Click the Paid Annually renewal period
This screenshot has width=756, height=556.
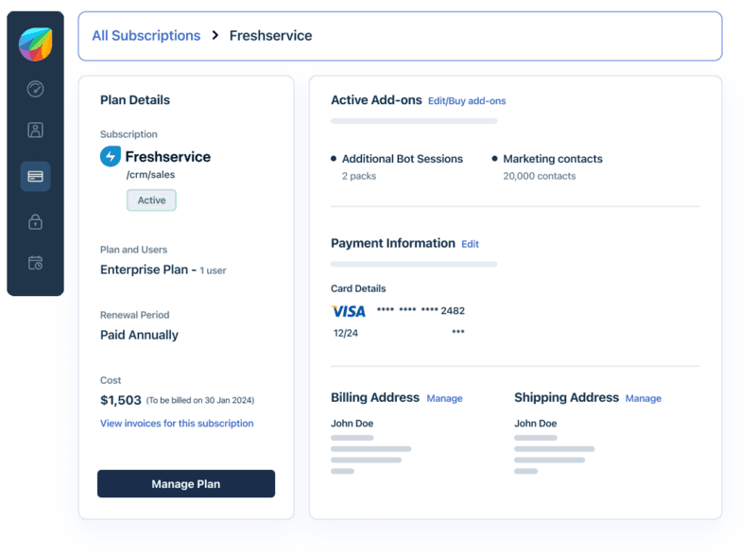click(x=139, y=335)
